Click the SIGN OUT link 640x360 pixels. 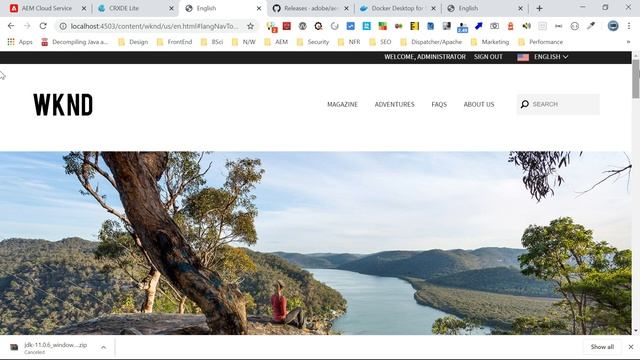(488, 57)
